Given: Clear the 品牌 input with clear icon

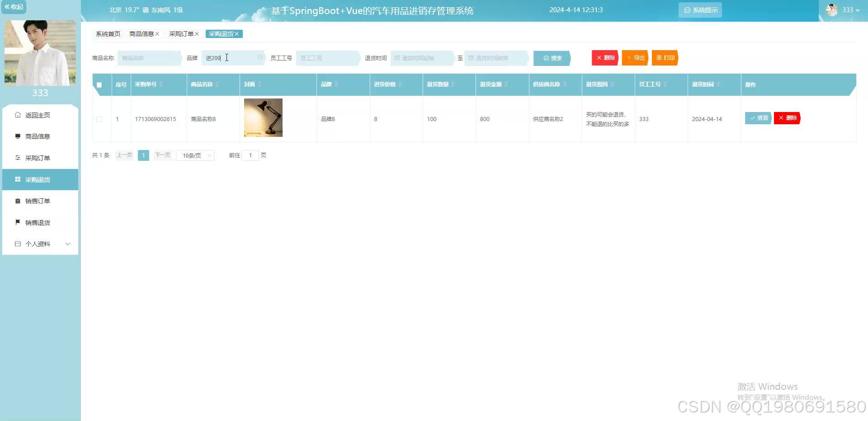Looking at the screenshot, I should [260, 57].
